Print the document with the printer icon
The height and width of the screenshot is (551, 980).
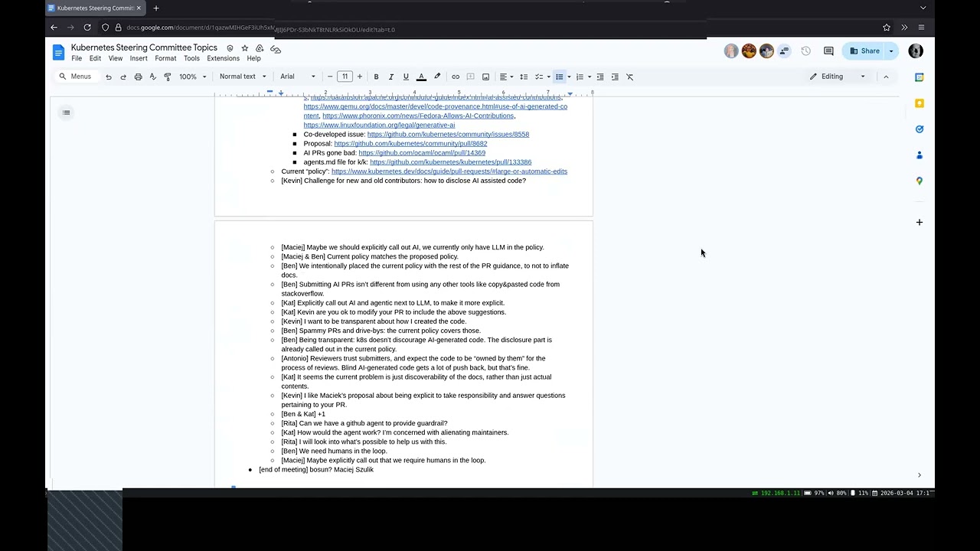pyautogui.click(x=138, y=77)
